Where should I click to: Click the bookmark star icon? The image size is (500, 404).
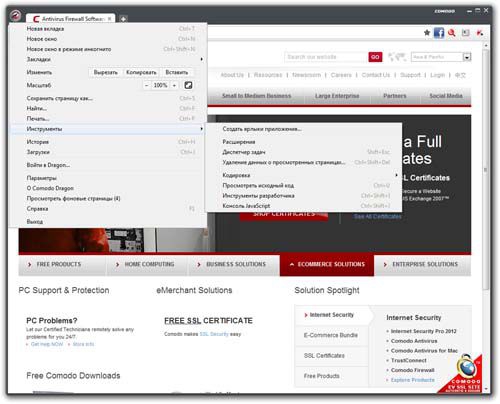427,33
